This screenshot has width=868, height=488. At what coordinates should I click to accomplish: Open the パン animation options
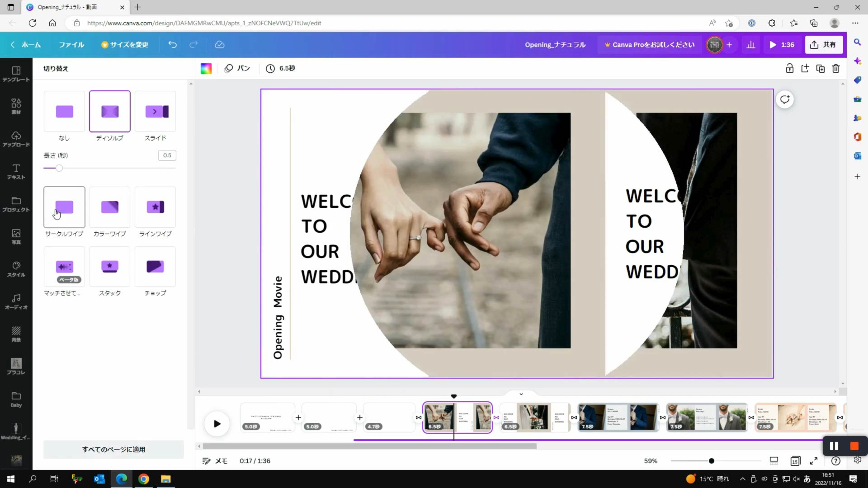point(237,68)
